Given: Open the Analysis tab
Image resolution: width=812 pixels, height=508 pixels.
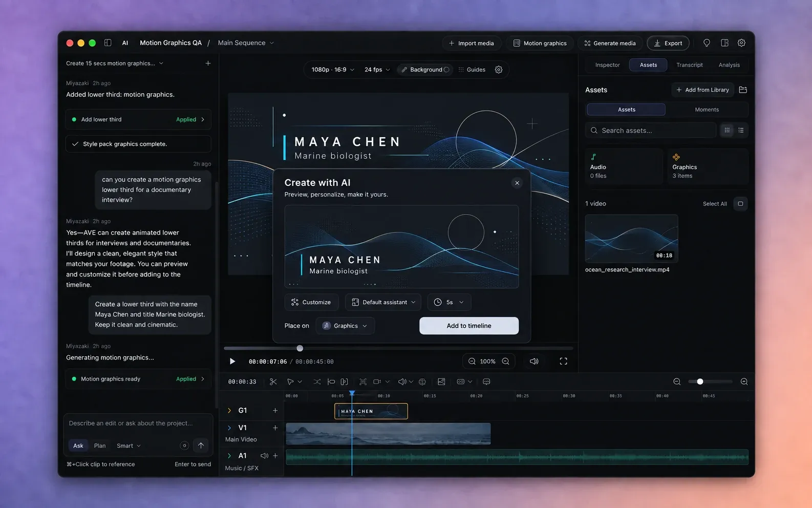Looking at the screenshot, I should click(x=729, y=65).
